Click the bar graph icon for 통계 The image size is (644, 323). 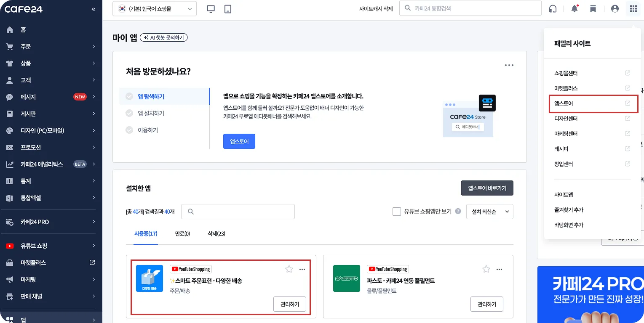(x=10, y=181)
